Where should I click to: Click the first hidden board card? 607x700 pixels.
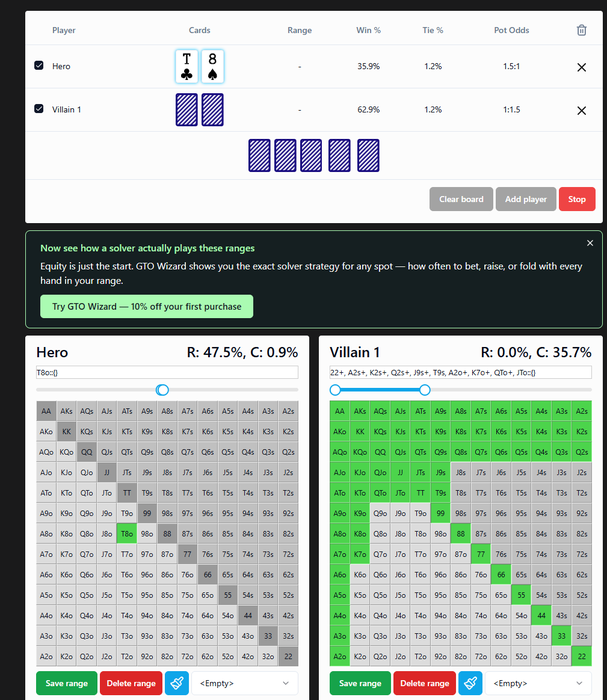259,155
